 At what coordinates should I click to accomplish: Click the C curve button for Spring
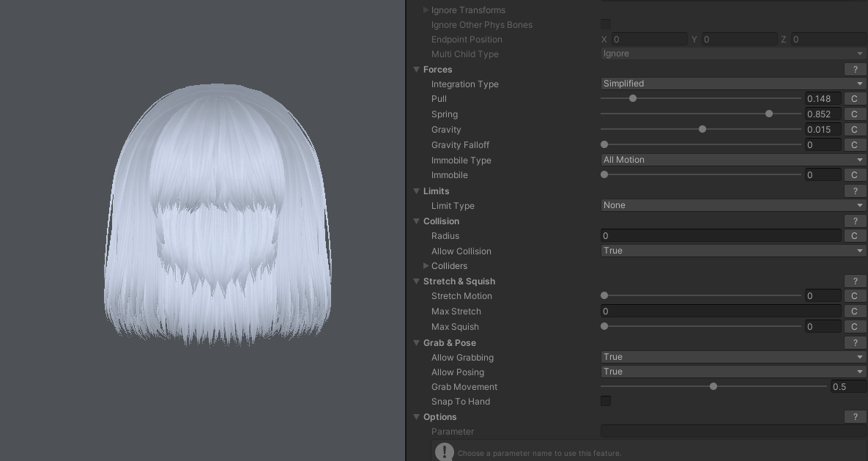pos(854,114)
